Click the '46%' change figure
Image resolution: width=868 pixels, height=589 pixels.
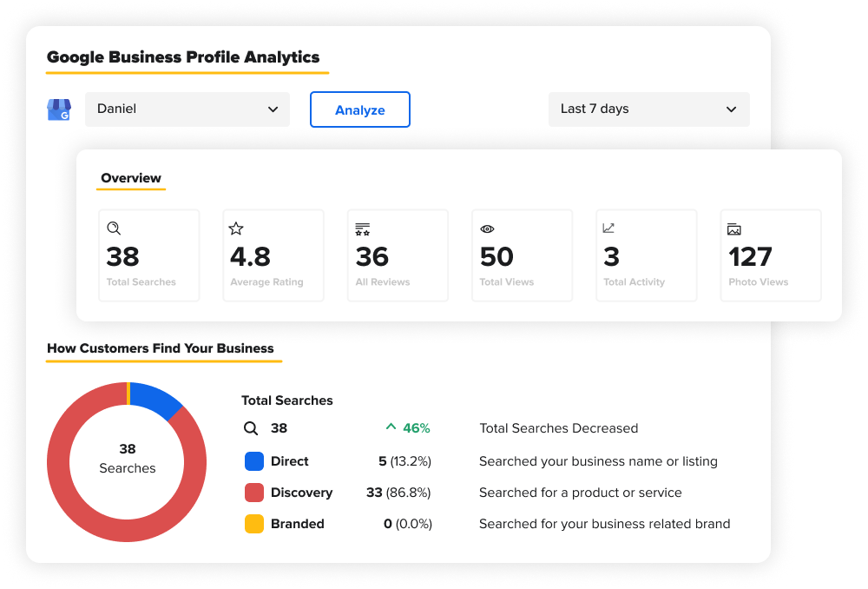point(417,428)
